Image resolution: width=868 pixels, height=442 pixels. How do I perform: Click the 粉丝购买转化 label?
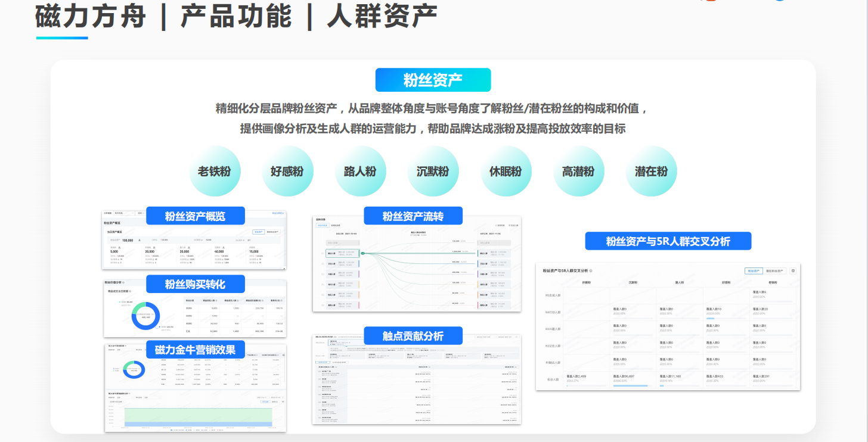tap(196, 284)
